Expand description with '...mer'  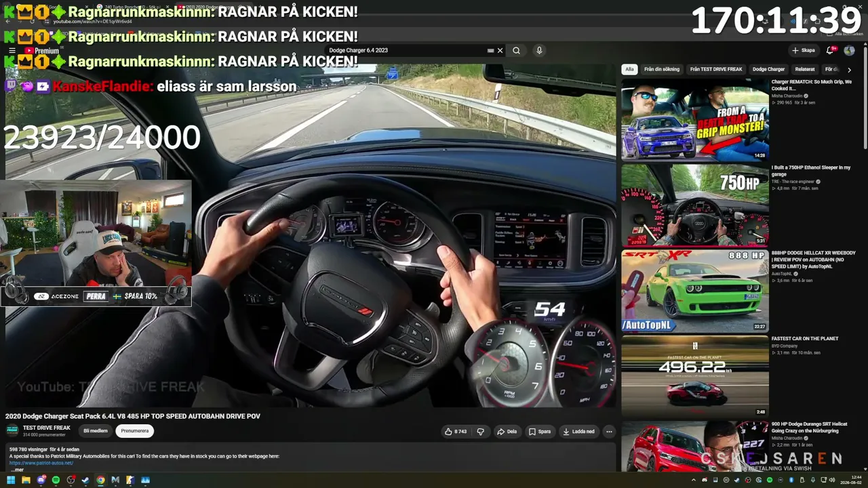point(17,470)
